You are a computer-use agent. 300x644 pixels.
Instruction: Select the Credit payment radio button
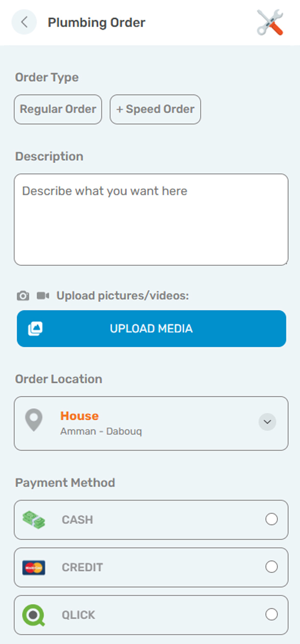point(271,567)
